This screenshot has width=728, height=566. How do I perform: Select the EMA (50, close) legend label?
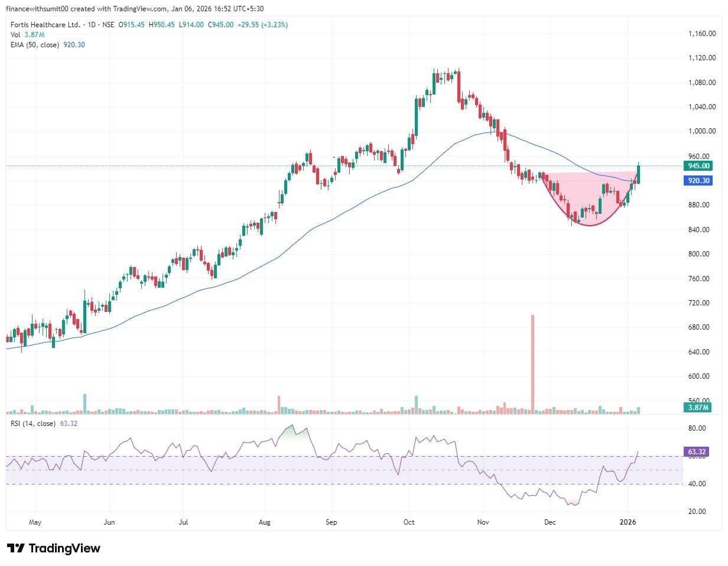(x=35, y=45)
